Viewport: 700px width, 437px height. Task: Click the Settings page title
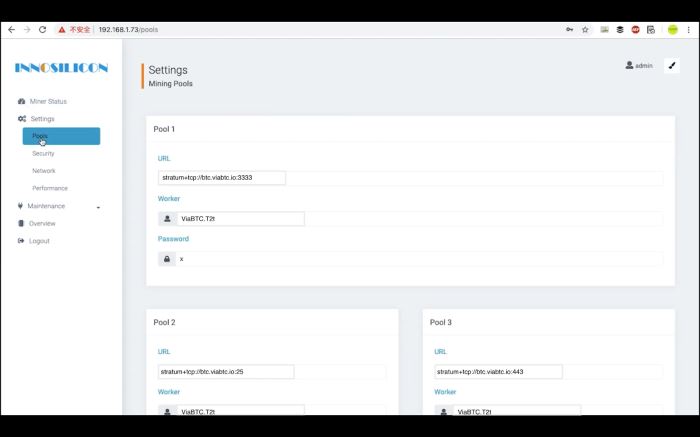coord(168,70)
